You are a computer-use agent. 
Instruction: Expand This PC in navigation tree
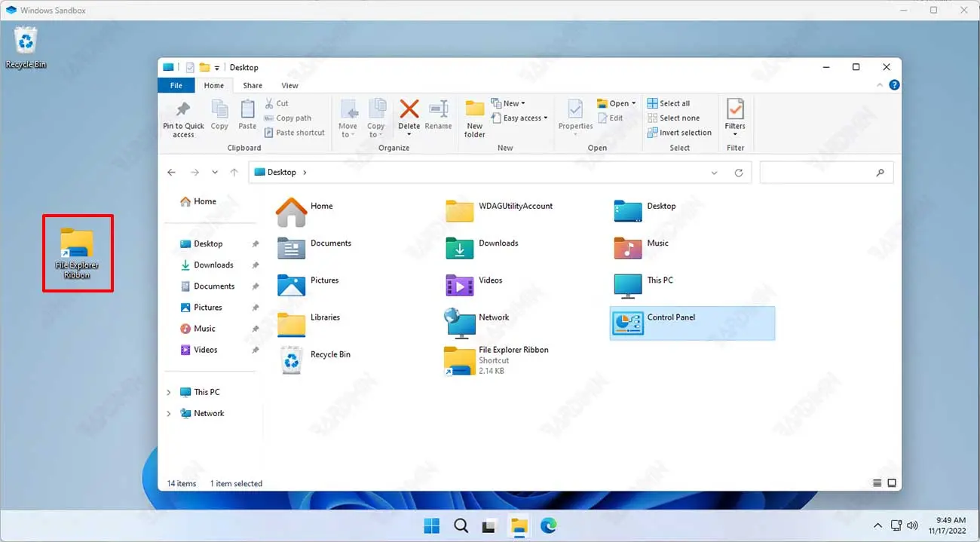169,392
